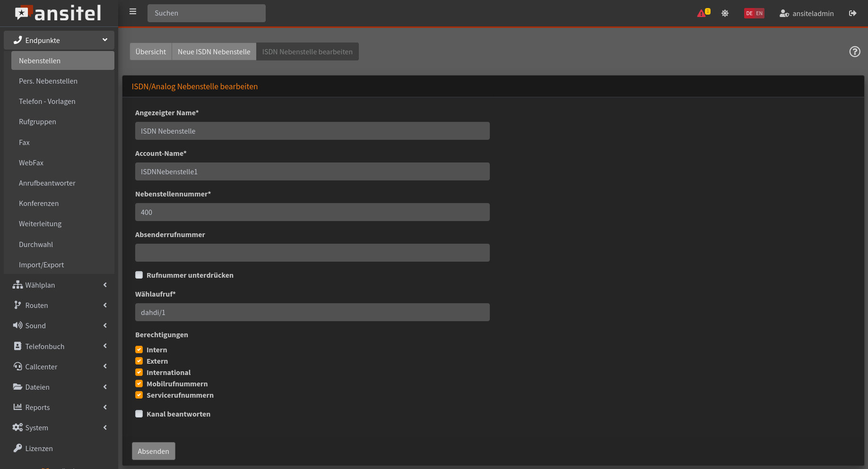868x469 pixels.
Task: Enable Rufnummer unterdrücken checkbox
Action: (x=139, y=275)
